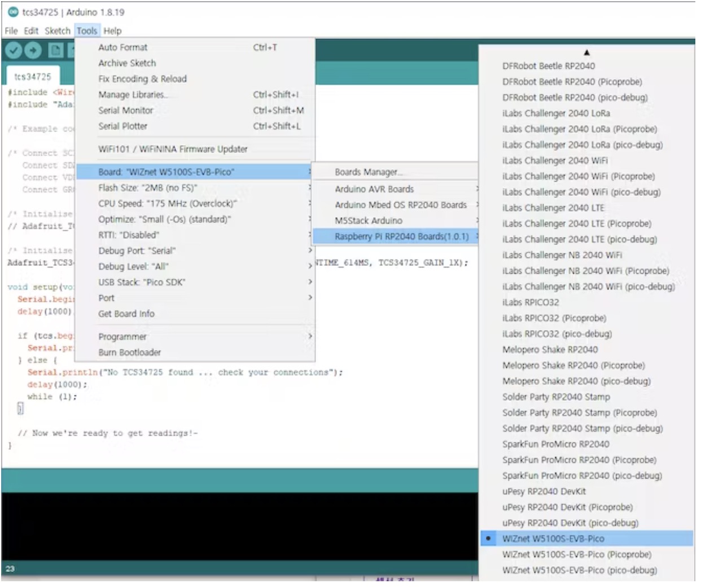701x588 pixels.
Task: Expand Arduino AVR Boards submenu
Action: pyautogui.click(x=374, y=189)
